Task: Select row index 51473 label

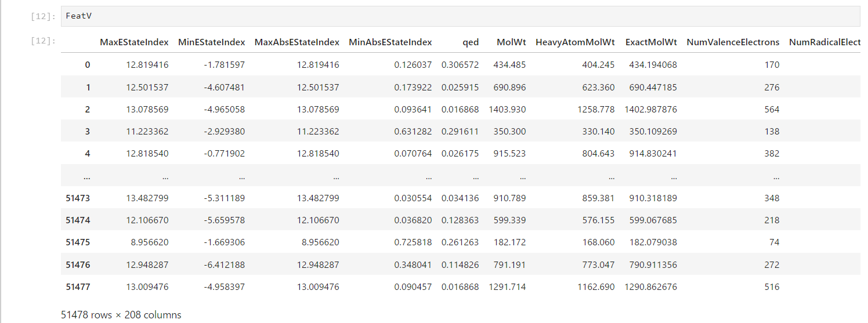Action: pos(78,198)
